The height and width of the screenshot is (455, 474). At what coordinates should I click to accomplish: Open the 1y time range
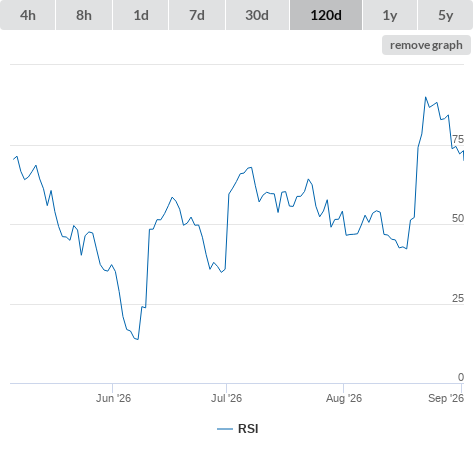point(390,15)
